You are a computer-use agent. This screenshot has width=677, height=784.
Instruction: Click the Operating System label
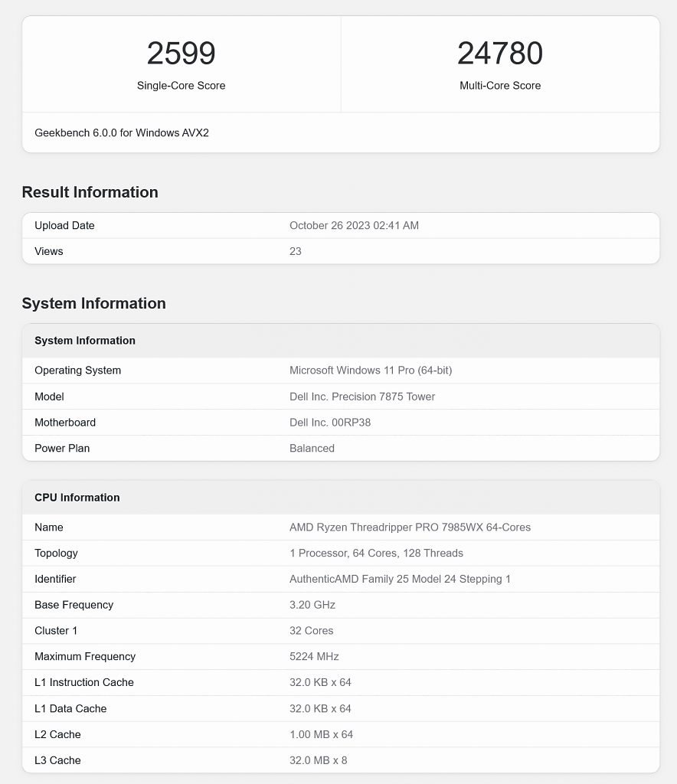click(x=77, y=371)
